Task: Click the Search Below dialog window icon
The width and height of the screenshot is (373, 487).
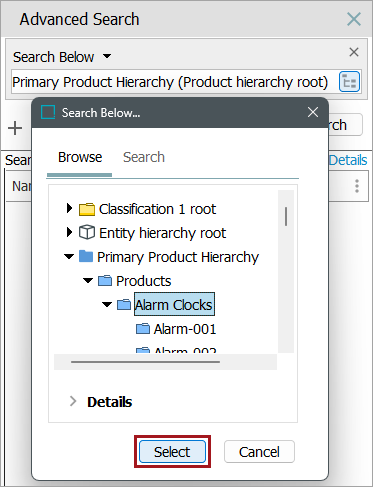Action: click(x=48, y=112)
